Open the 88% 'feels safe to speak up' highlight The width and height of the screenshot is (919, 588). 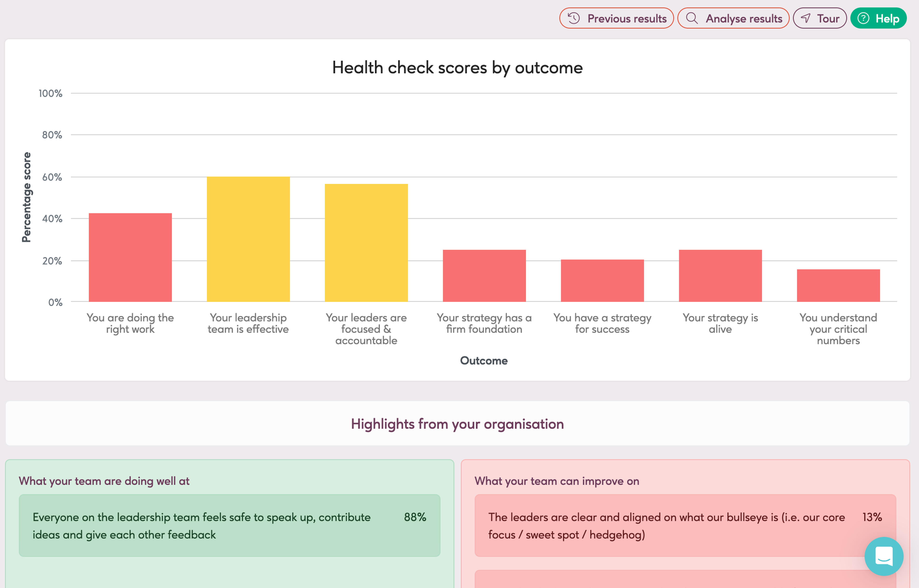tap(229, 525)
